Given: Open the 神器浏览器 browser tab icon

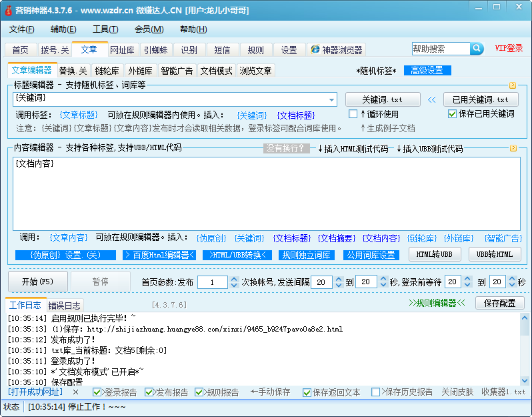Looking at the screenshot, I should pos(315,49).
